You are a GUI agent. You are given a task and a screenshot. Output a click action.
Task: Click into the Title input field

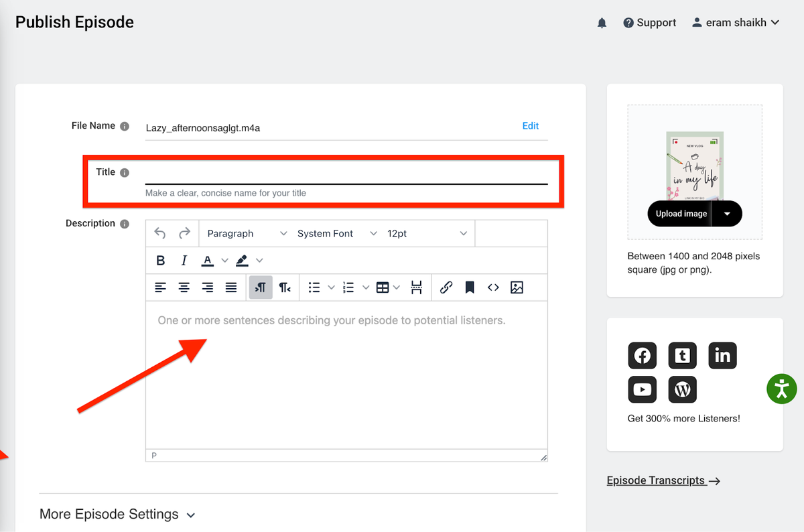[x=346, y=173]
